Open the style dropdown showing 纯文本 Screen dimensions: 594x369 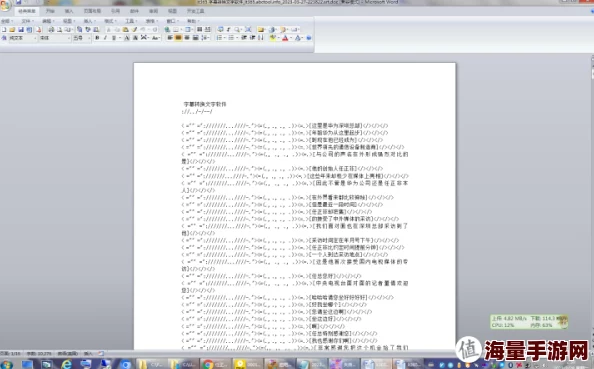tap(23, 38)
